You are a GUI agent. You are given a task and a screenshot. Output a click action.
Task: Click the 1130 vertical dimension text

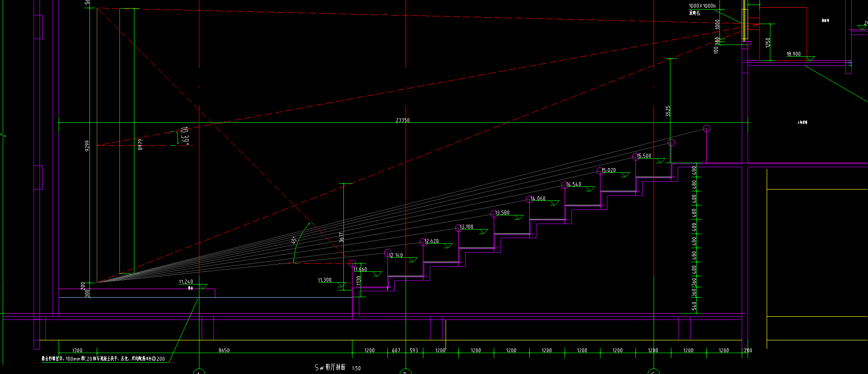coord(358,281)
